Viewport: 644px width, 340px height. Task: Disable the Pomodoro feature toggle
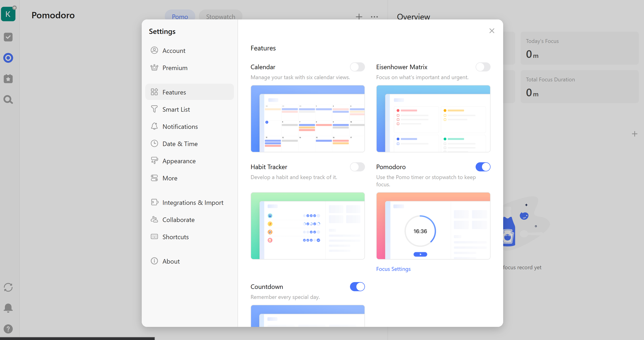pyautogui.click(x=483, y=167)
